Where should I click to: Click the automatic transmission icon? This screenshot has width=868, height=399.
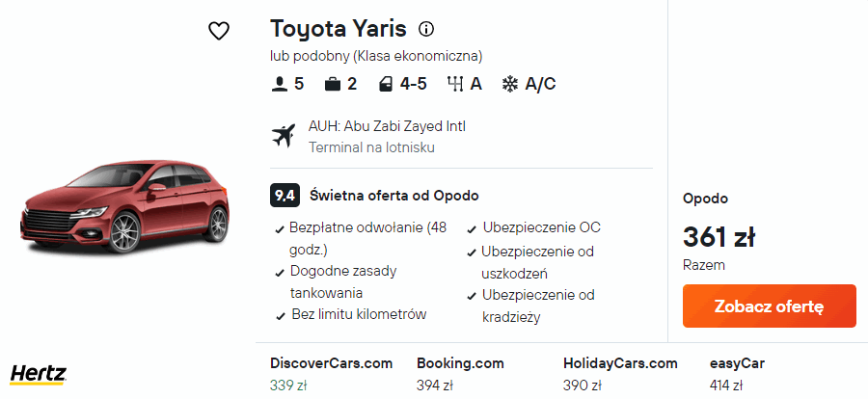455,85
